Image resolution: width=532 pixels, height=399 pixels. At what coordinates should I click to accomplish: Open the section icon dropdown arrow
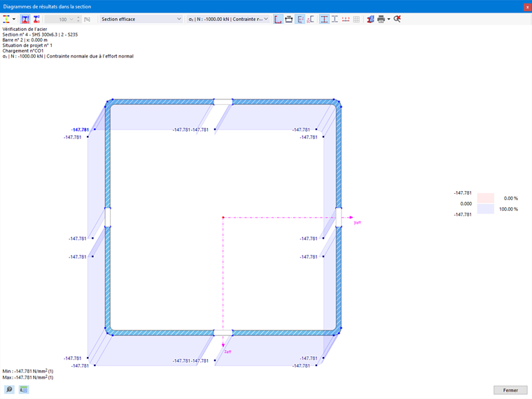(x=14, y=20)
